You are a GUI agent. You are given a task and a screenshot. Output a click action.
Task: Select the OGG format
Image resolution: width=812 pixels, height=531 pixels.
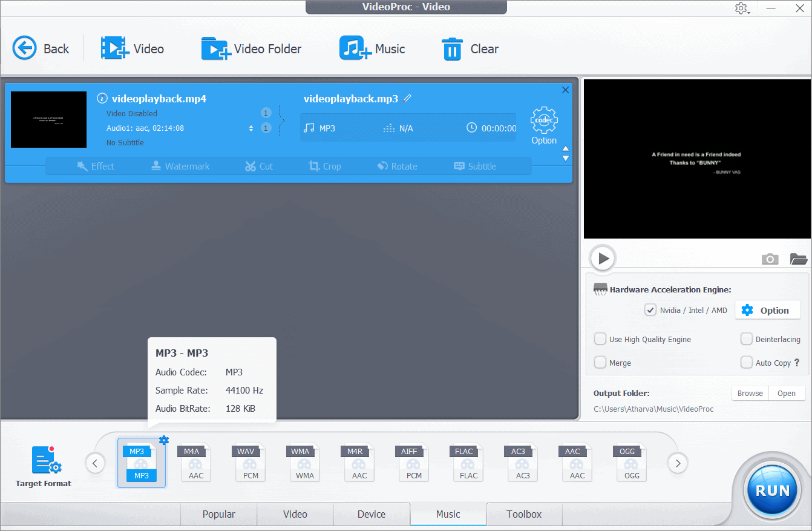(x=632, y=463)
